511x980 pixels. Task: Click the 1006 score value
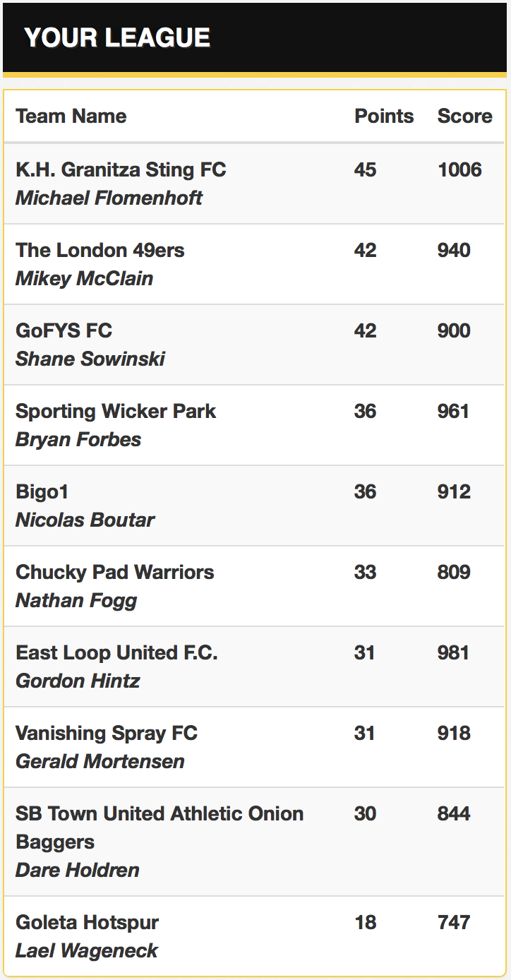pyautogui.click(x=459, y=170)
